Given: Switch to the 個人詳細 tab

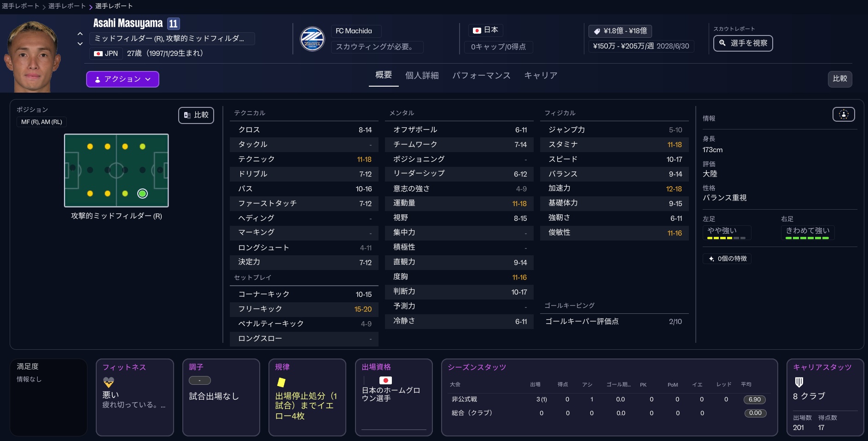Looking at the screenshot, I should [x=421, y=76].
